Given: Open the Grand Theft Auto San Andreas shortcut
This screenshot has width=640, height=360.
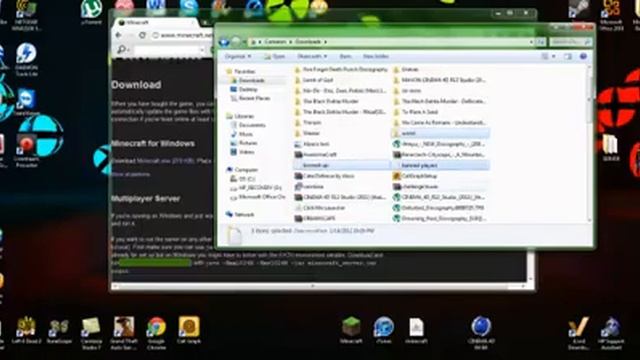Looking at the screenshot, I should point(124,333).
